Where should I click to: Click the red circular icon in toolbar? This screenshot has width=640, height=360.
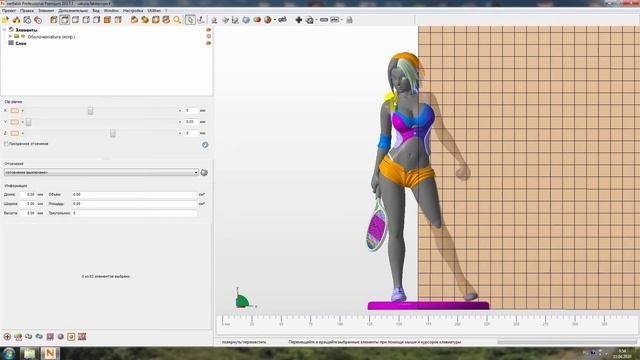click(38, 20)
